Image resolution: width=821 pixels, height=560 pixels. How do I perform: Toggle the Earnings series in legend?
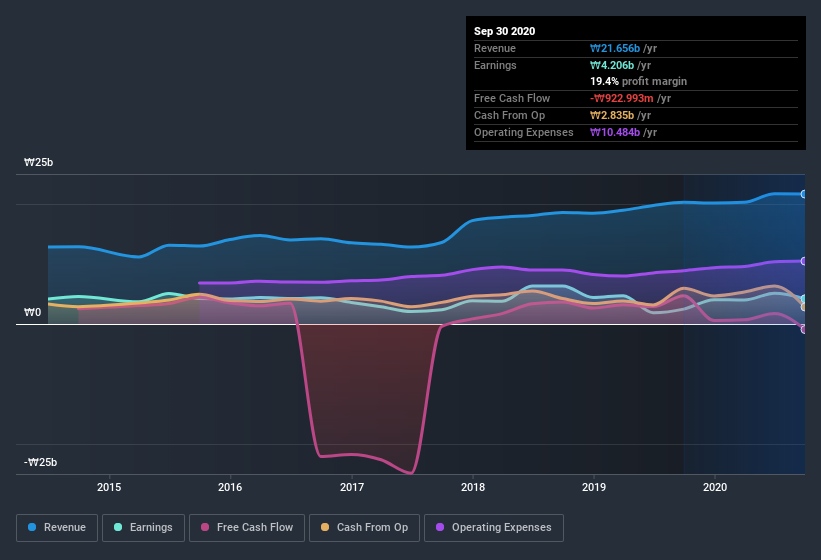144,527
